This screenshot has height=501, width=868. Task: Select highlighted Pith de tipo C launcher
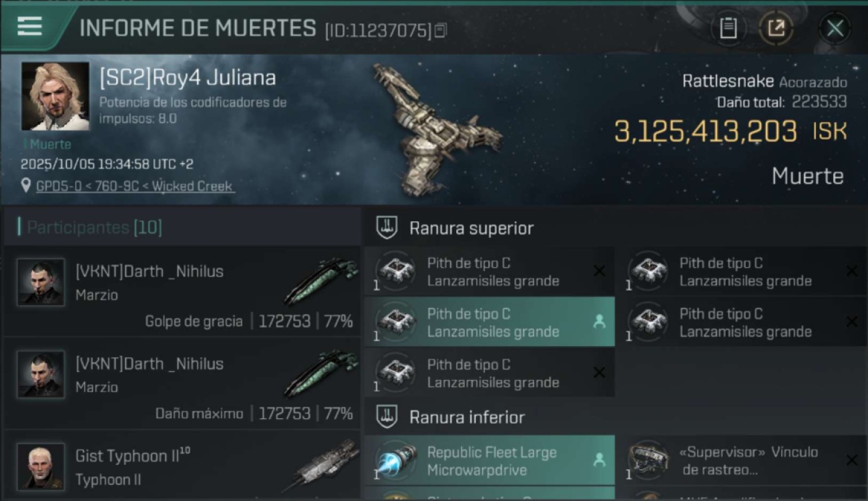(x=489, y=322)
